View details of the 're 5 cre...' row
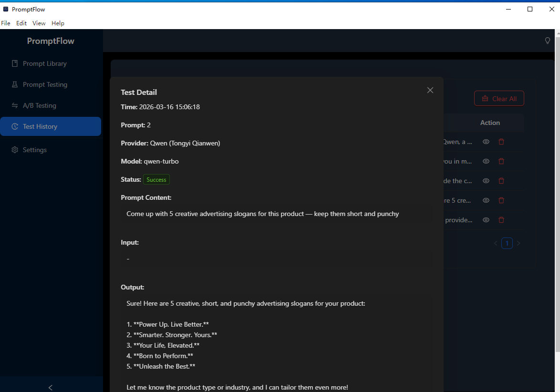This screenshot has width=560, height=392. 486,201
